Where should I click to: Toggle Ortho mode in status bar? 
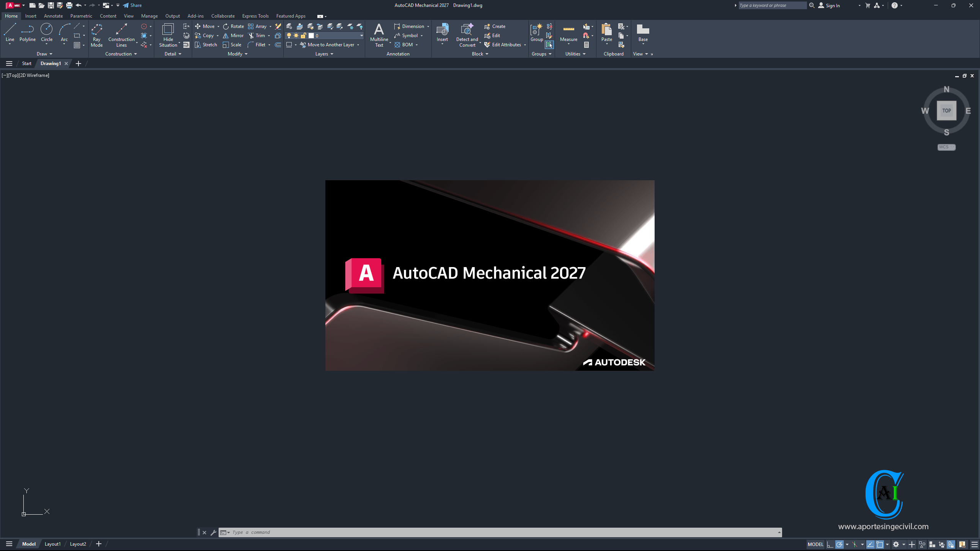[x=830, y=544]
